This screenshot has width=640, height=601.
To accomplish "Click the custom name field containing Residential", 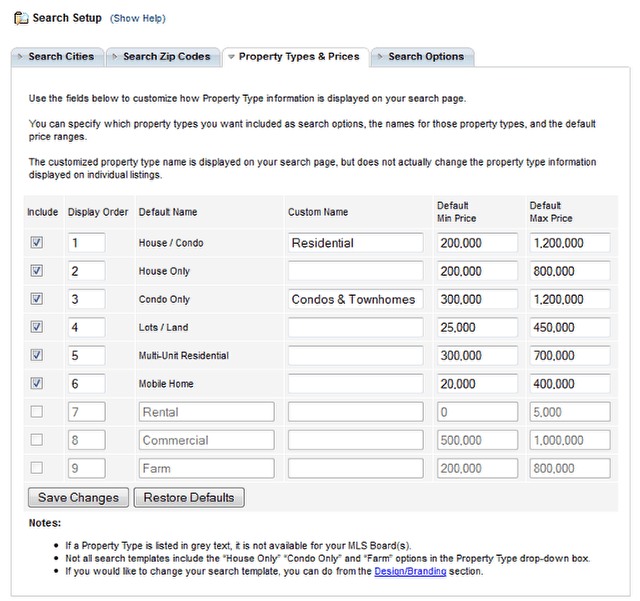I will [356, 243].
